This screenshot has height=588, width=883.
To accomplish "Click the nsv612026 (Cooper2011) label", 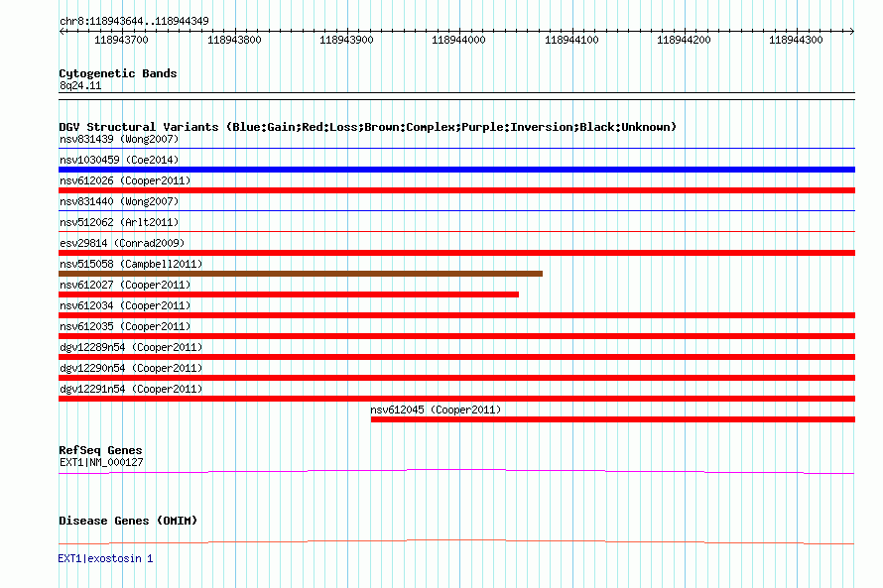I will pos(125,180).
